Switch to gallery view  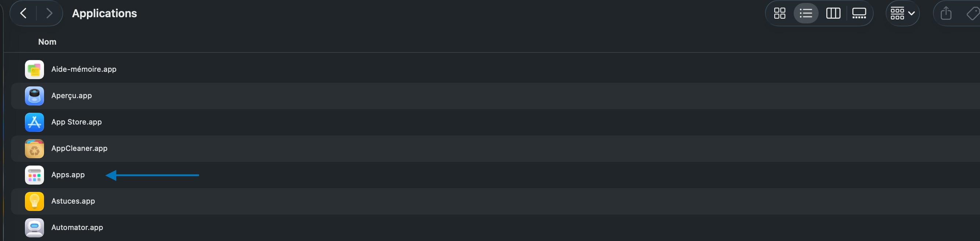click(x=859, y=14)
